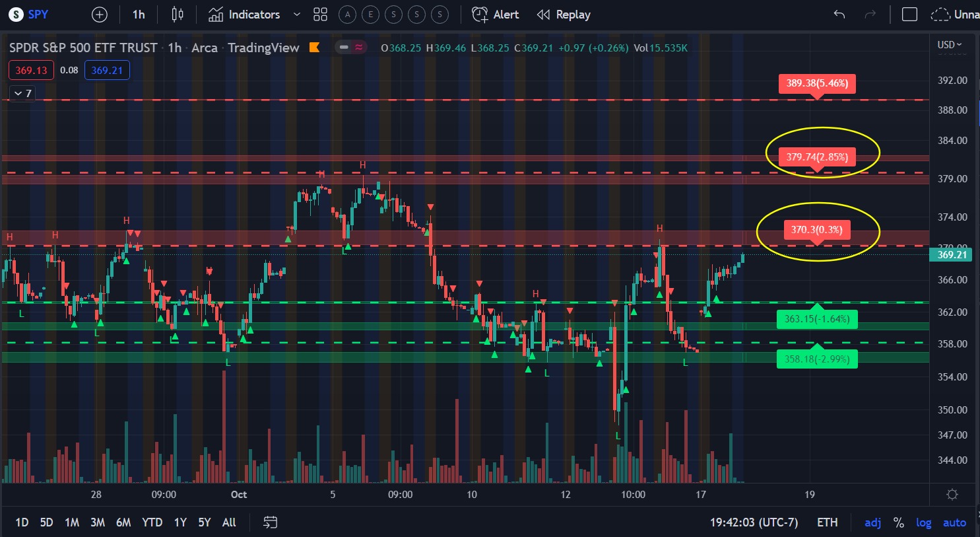This screenshot has width=980, height=537.
Task: Click the Arca exchange label in legend
Action: pos(205,48)
